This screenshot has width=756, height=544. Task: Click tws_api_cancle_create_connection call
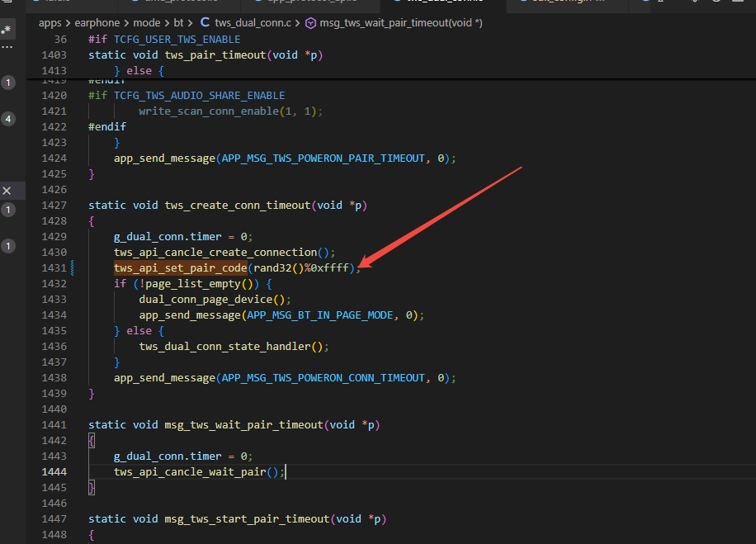(215, 253)
